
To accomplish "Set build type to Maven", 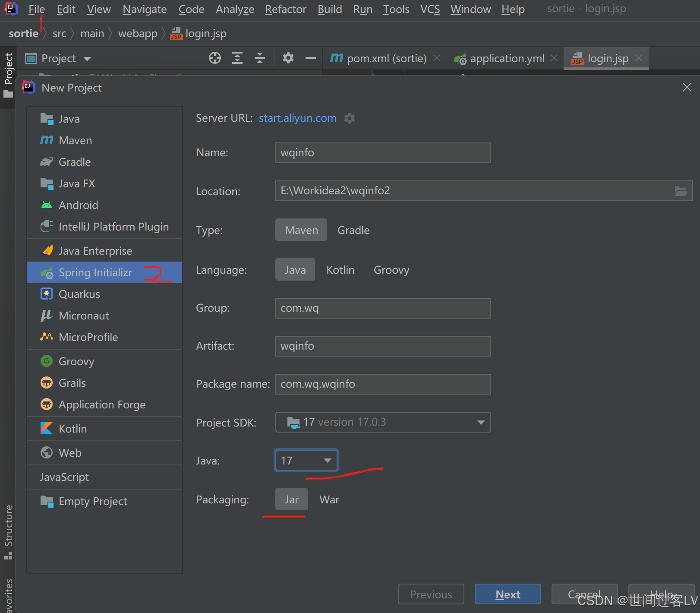I will (x=301, y=230).
